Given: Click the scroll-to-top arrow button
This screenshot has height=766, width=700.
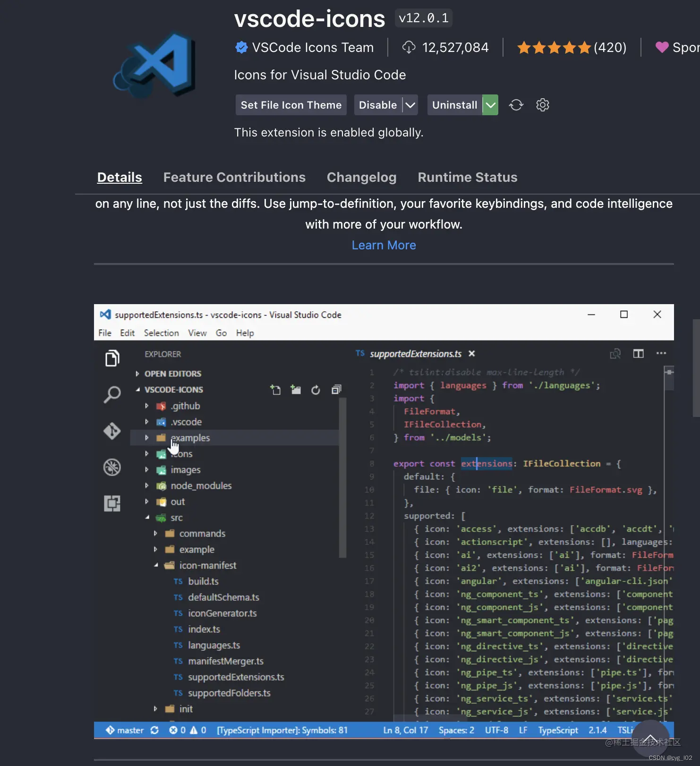Looking at the screenshot, I should coord(650,739).
